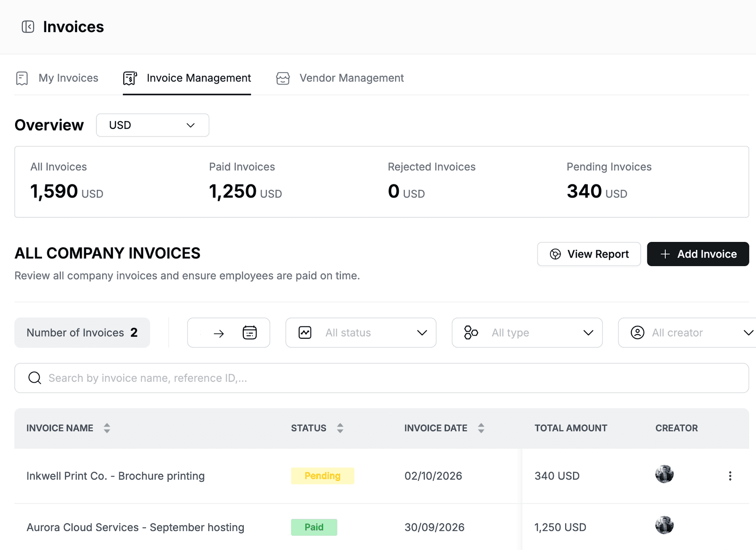Collapse the sidebar panel icon beside Invoices

28,27
